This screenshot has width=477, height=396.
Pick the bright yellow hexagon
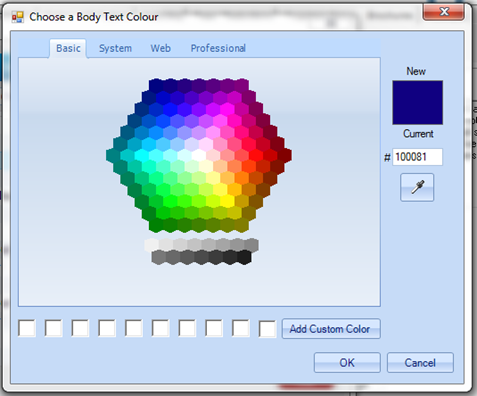tap(227, 201)
